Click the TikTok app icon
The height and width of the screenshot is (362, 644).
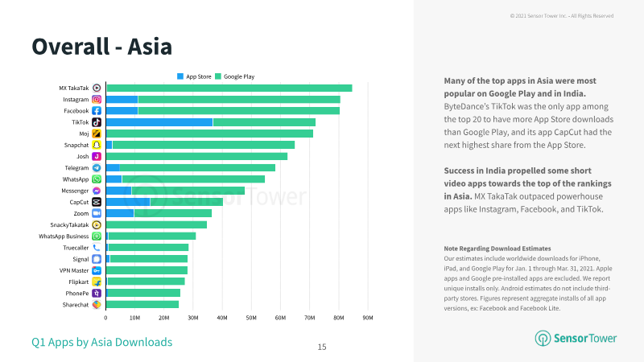[x=97, y=122]
